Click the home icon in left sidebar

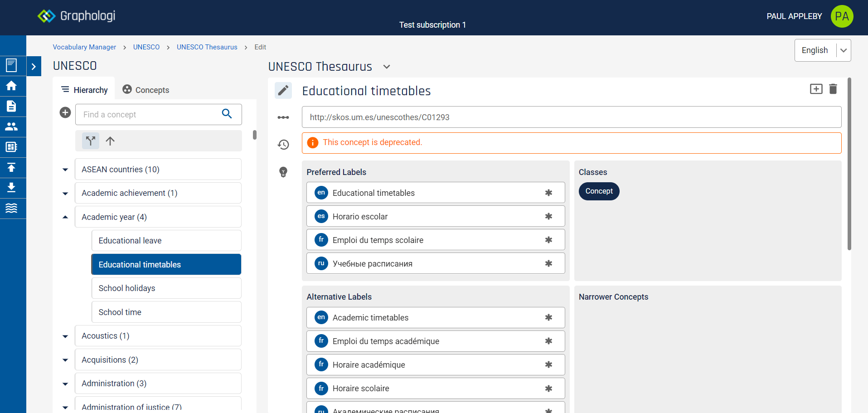(11, 86)
